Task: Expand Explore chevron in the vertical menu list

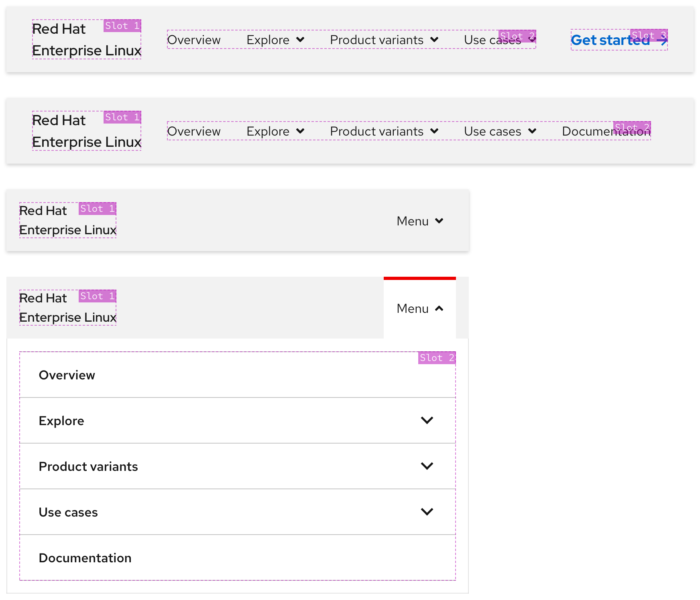Action: tap(427, 420)
